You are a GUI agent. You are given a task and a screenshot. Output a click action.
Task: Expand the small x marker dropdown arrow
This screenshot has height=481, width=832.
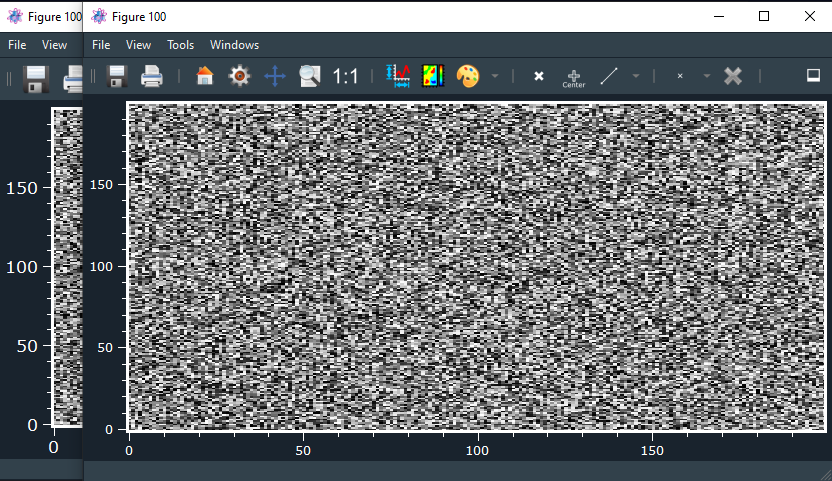coord(707,76)
